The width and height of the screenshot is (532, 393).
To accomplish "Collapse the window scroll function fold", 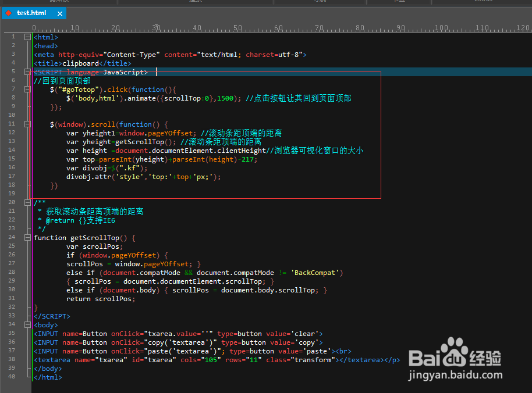I will tap(27, 124).
